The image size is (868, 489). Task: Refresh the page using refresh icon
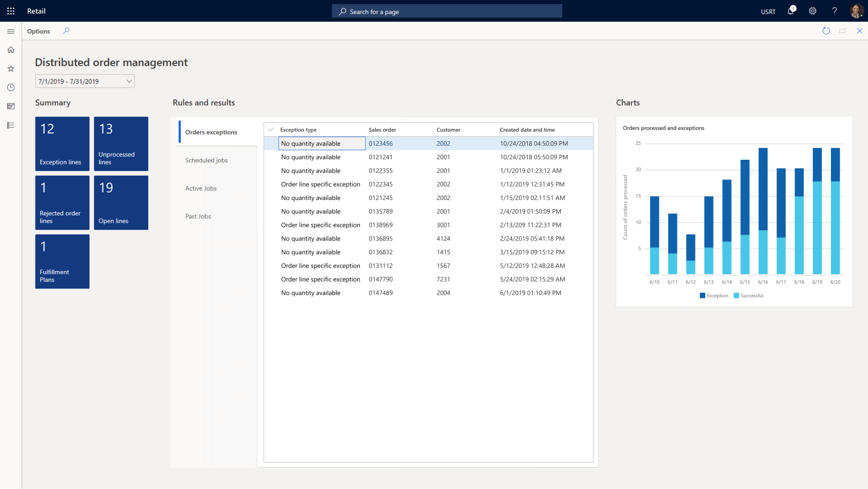tap(826, 31)
